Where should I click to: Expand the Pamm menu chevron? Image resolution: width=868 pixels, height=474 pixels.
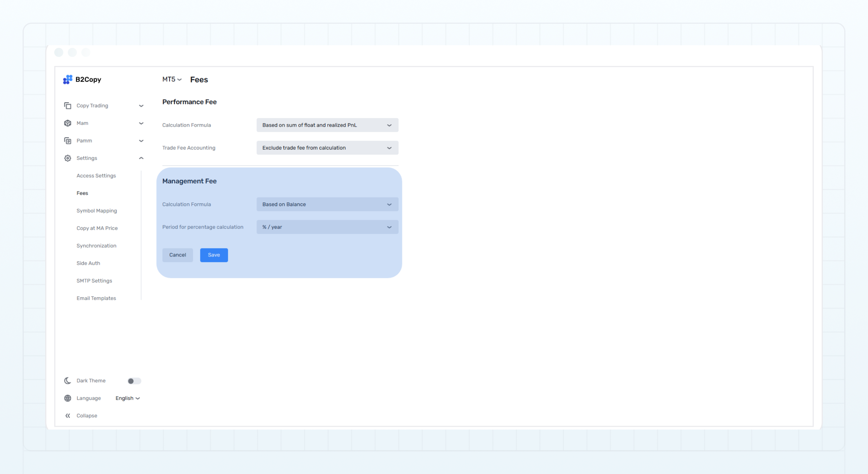(x=141, y=141)
